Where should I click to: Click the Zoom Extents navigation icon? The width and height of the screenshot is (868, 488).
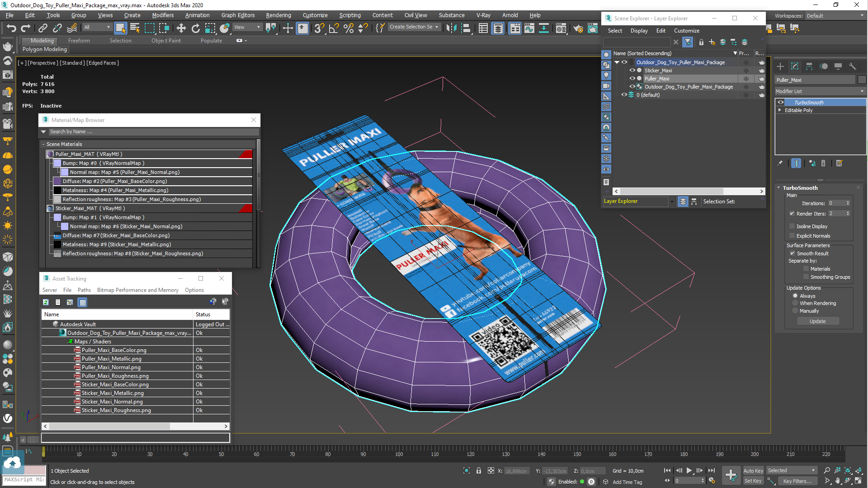(848, 470)
